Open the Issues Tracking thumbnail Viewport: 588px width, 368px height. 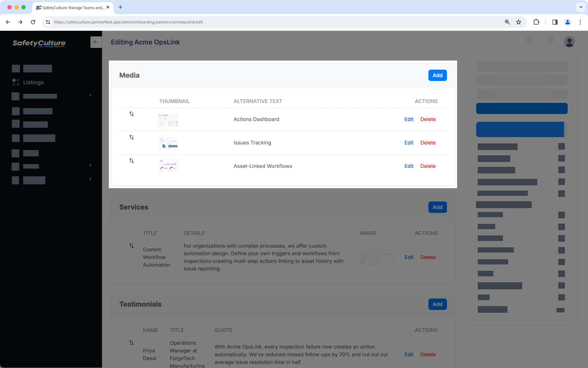[x=168, y=143]
